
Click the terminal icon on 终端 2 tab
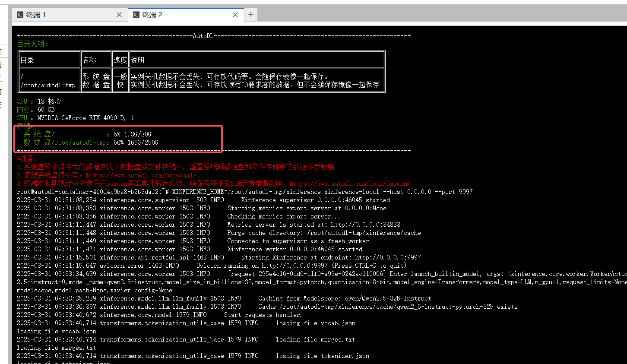pos(136,15)
